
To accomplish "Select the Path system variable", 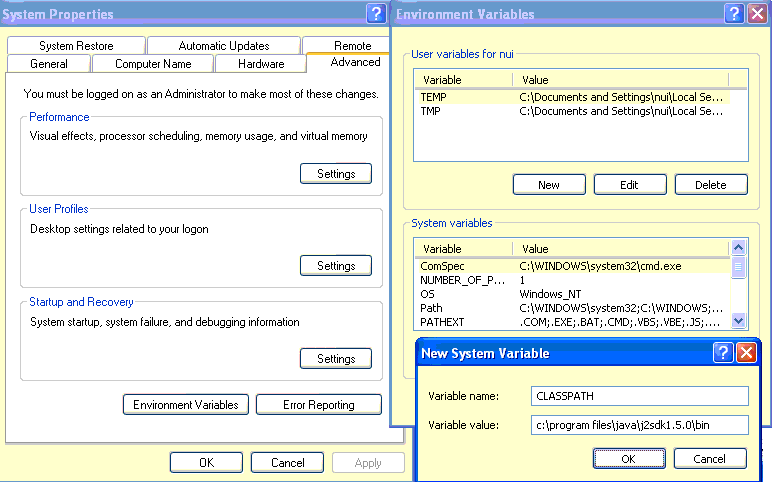I will [573, 308].
